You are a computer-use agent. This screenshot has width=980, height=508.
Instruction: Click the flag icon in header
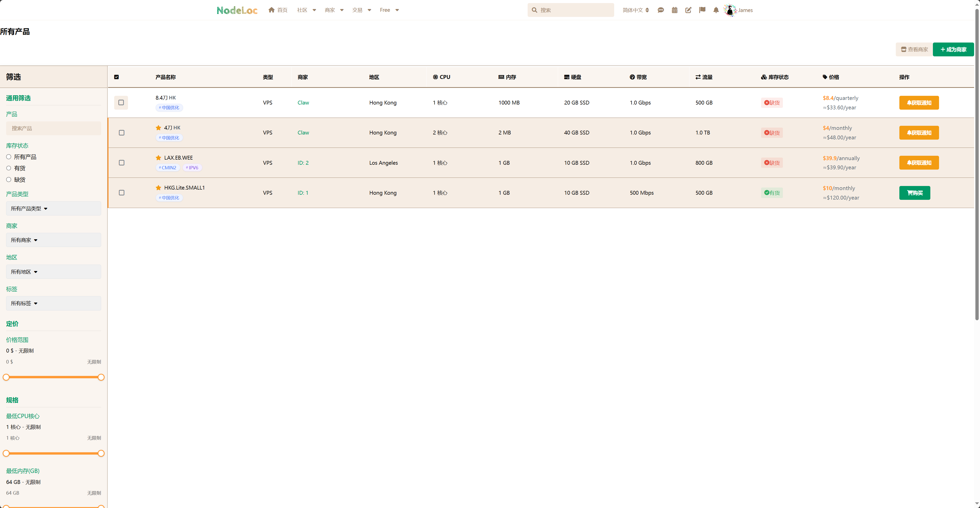(x=702, y=10)
